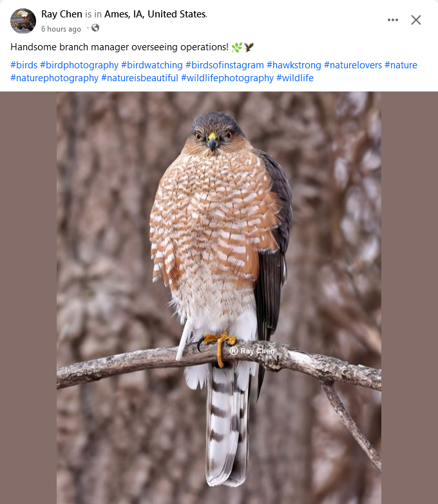Open Ray Chen's profile name link
Screen dimensions: 438x504
(62, 14)
